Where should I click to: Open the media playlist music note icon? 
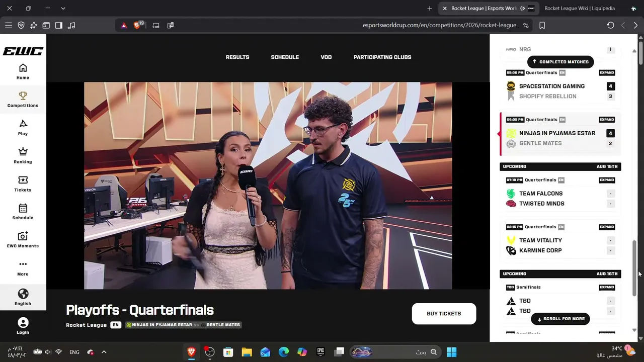(71, 25)
